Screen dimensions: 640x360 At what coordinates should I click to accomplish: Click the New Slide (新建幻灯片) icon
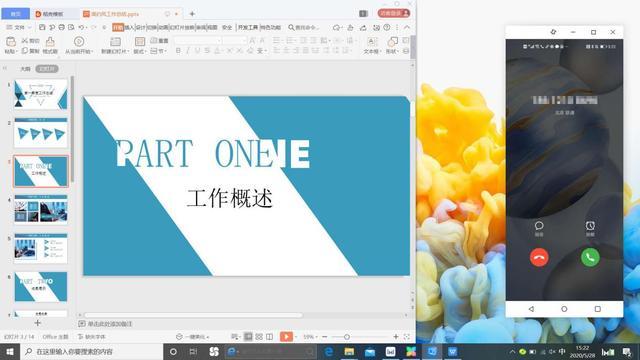(x=116, y=42)
